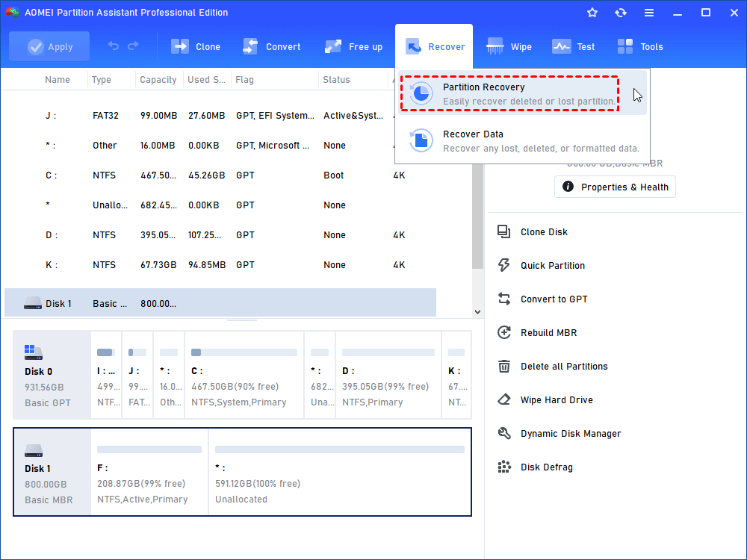
Task: Click the Dynamic Disk Manager wrench icon
Action: pos(503,433)
